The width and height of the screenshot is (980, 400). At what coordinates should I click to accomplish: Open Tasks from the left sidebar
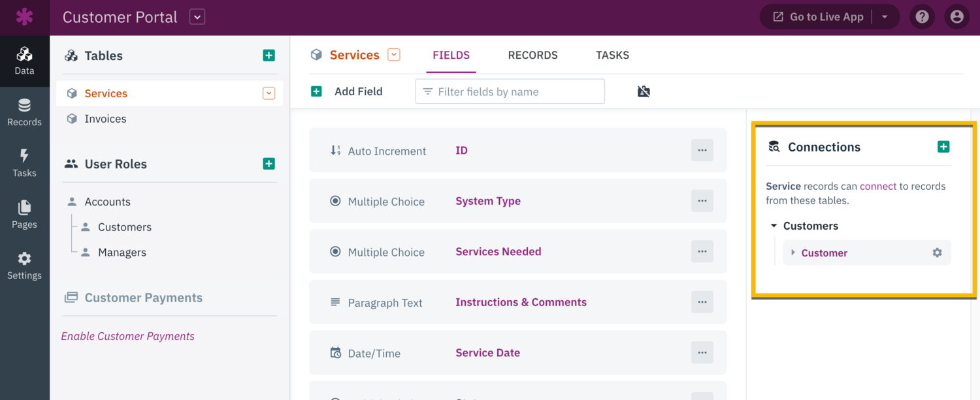coord(24,163)
